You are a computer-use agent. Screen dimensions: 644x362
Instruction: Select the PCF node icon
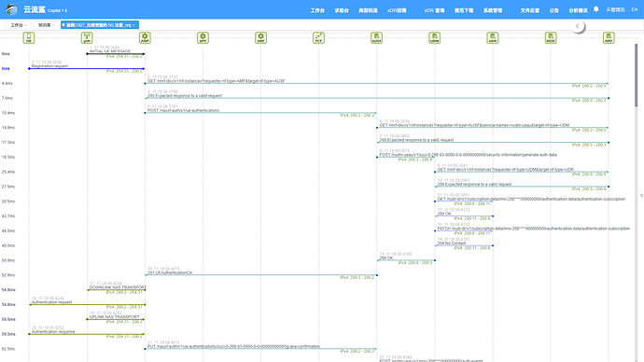318,37
